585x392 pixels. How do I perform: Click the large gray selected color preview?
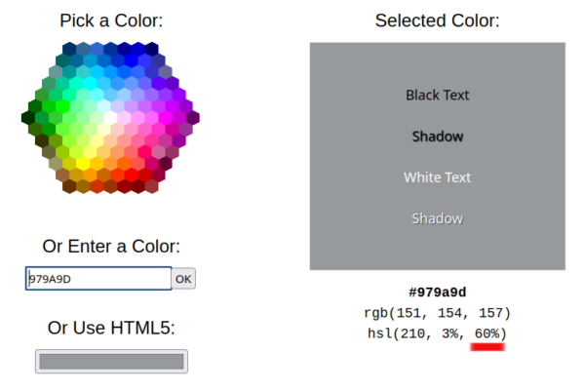437,156
